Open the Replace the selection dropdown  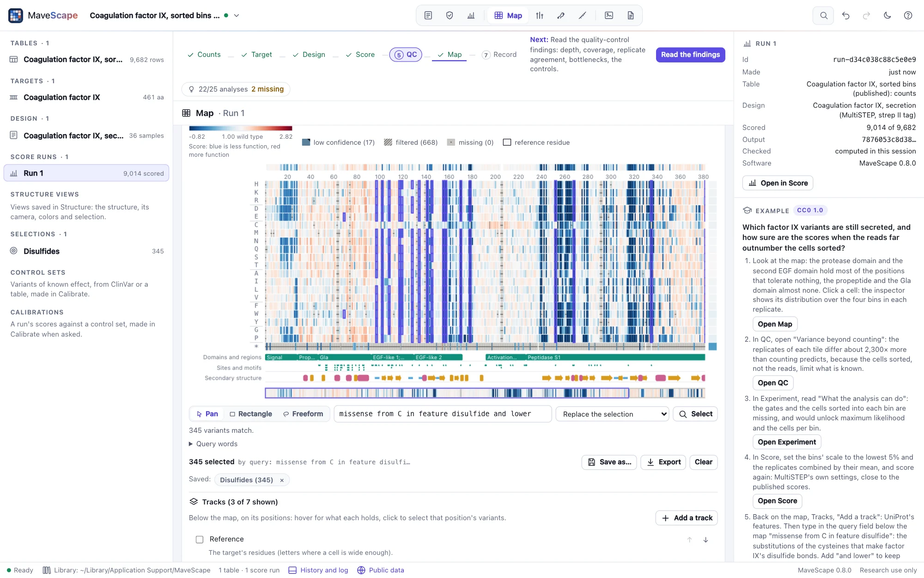613,414
